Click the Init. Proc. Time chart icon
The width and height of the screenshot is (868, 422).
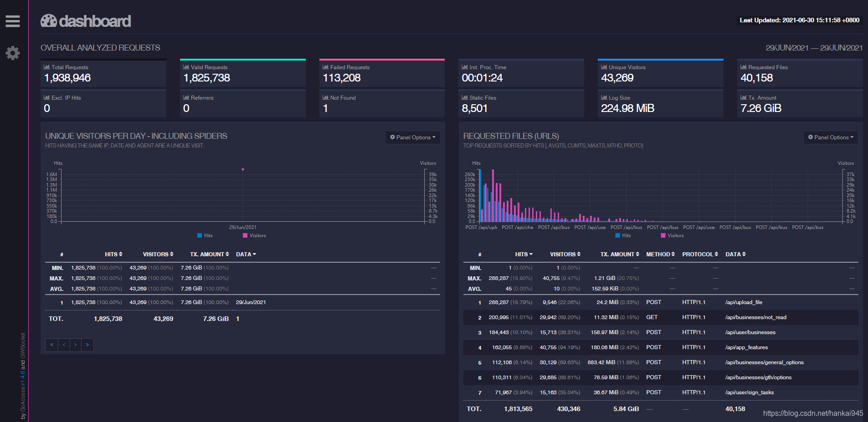tap(465, 67)
